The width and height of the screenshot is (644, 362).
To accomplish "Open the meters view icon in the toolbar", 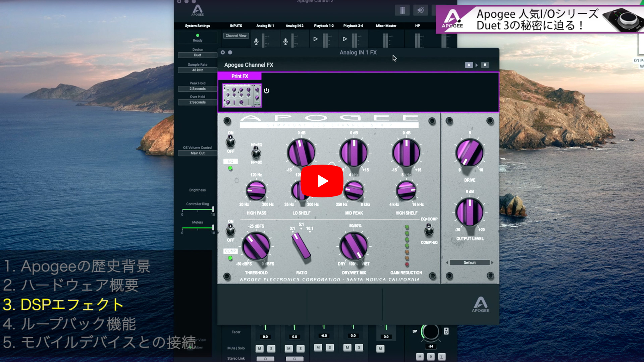I will click(x=402, y=10).
